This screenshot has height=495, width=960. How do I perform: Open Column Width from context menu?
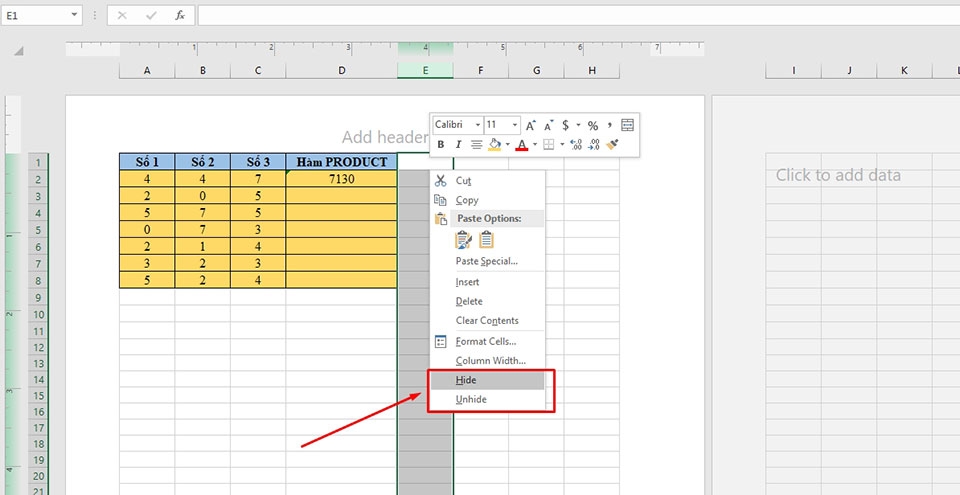pyautogui.click(x=487, y=361)
